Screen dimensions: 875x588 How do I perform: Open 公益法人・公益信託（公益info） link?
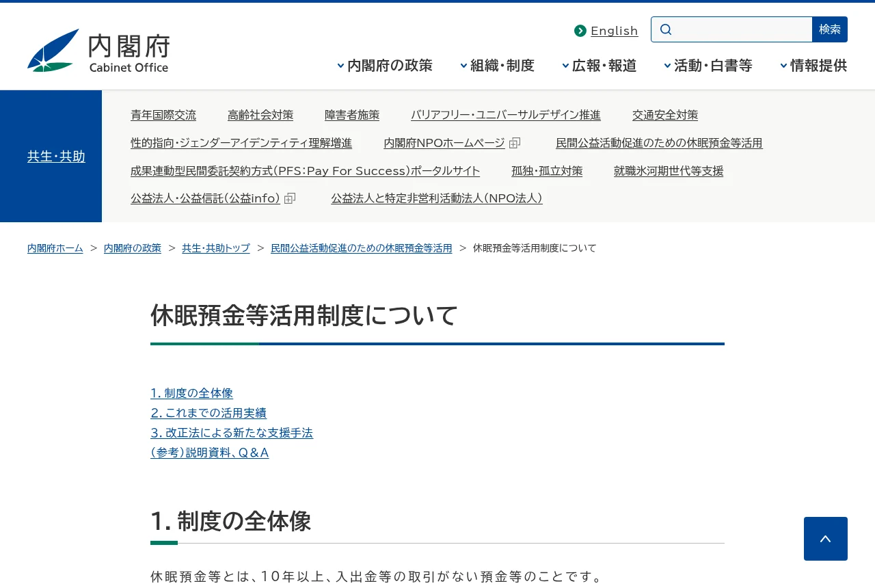pos(206,198)
